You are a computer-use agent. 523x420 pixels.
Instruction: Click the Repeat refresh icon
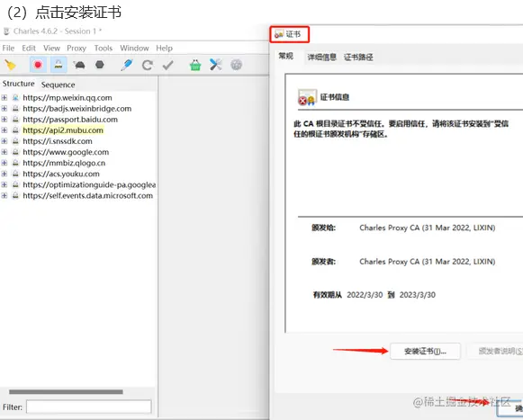coord(147,65)
